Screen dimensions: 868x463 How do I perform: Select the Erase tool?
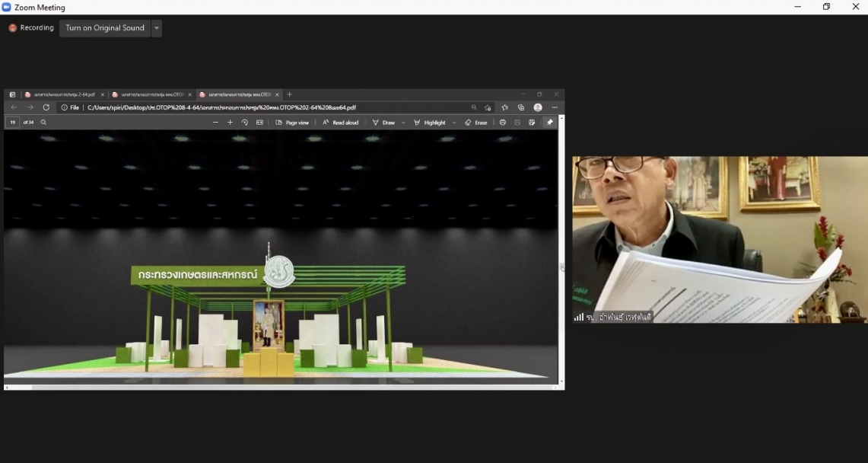click(x=475, y=123)
